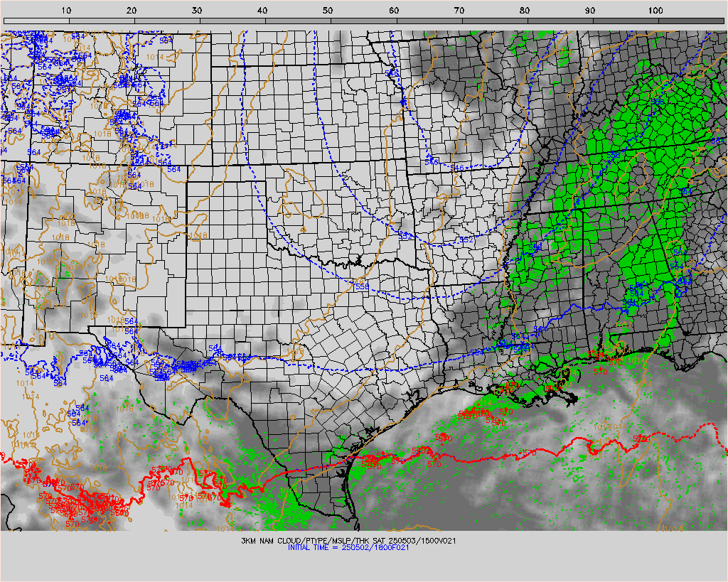Click the "40" label on cloud scale
Screen dimensions: 728x582
[262, 11]
